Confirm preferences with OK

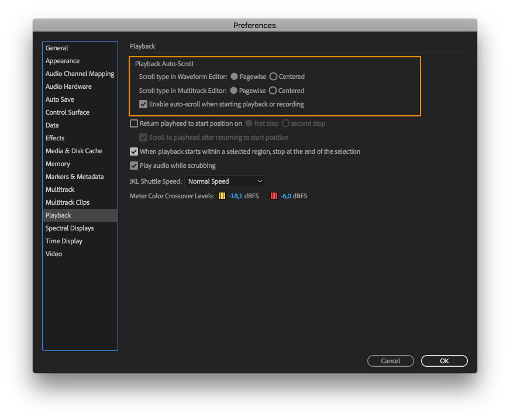[x=444, y=361]
